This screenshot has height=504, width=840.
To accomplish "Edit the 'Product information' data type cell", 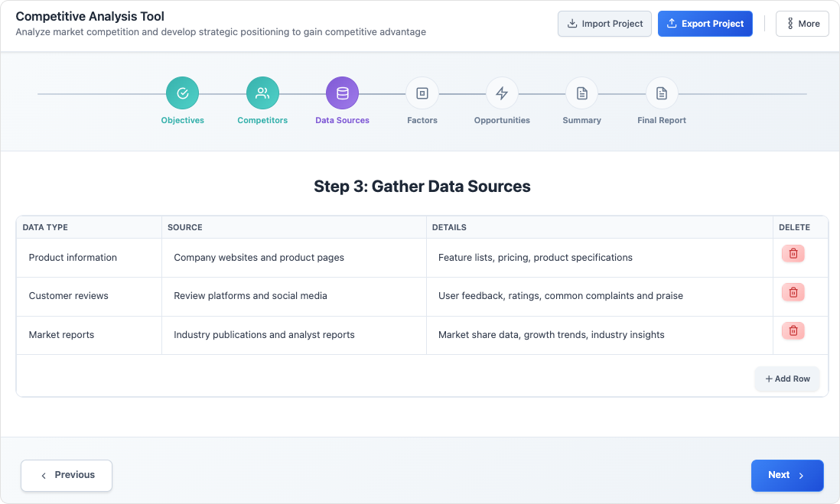I will click(89, 258).
